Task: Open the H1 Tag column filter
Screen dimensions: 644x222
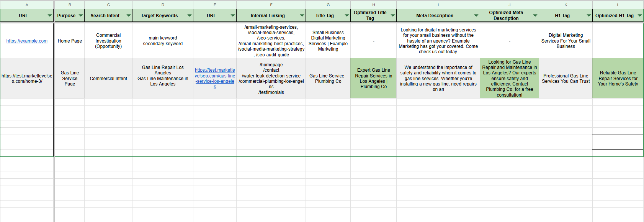Action: [x=588, y=16]
